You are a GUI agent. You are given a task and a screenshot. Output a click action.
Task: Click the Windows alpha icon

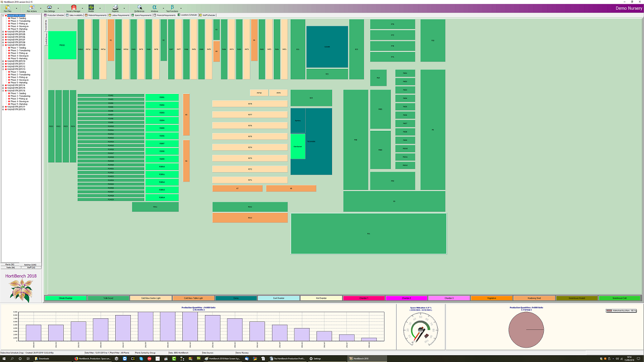154,8
